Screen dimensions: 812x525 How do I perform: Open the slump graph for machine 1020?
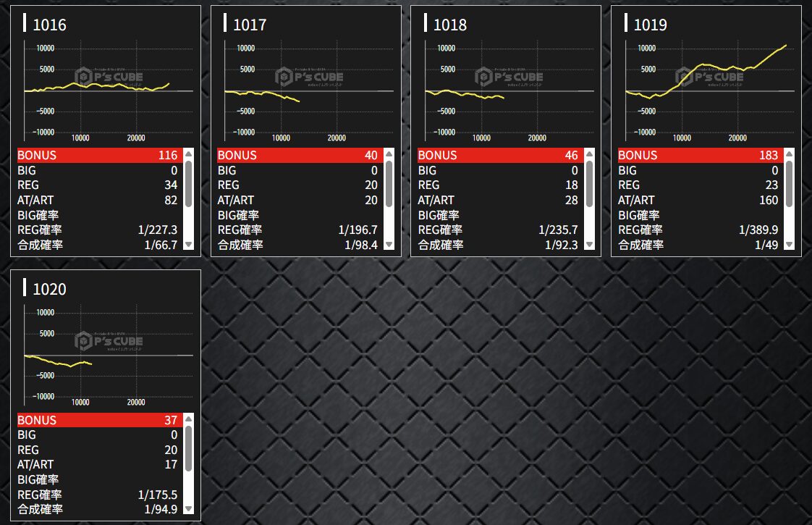click(108, 355)
